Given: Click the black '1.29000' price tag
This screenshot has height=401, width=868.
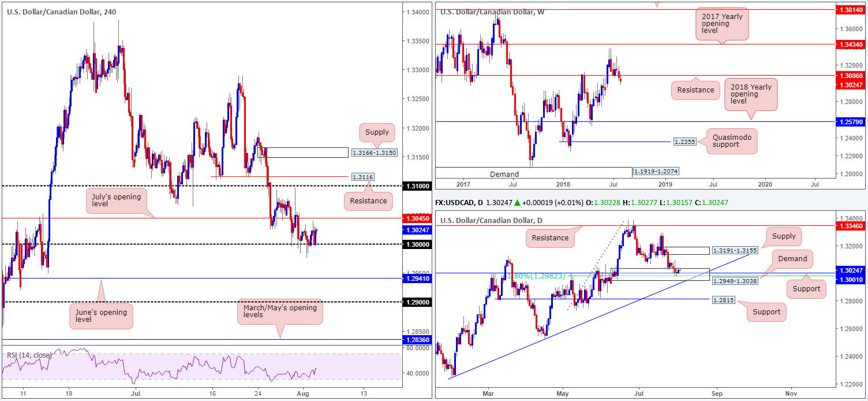Looking at the screenshot, I should [x=417, y=302].
